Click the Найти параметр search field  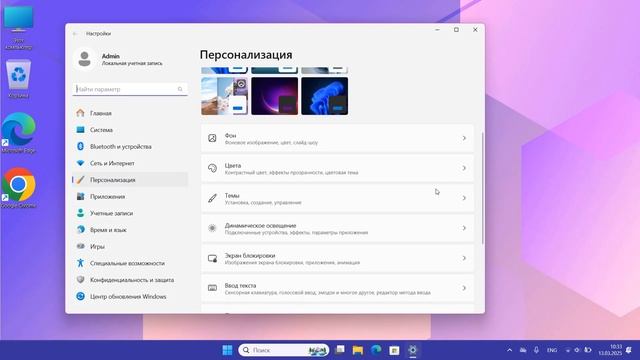point(130,89)
